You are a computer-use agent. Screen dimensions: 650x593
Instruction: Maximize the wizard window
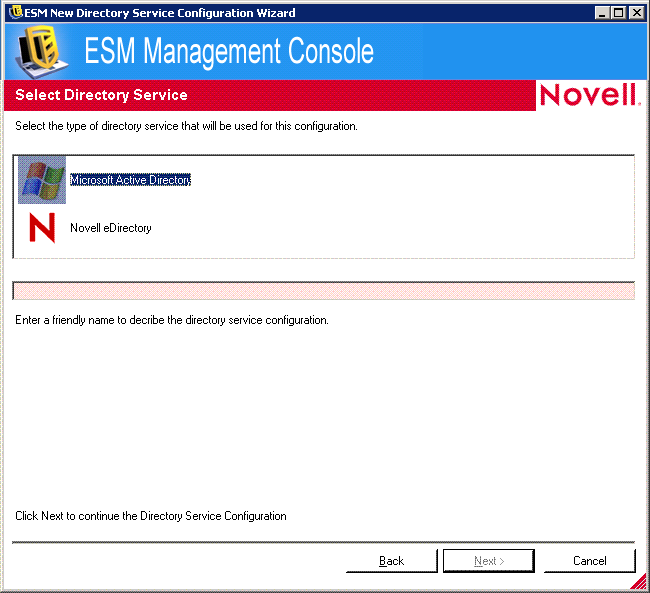click(x=618, y=13)
